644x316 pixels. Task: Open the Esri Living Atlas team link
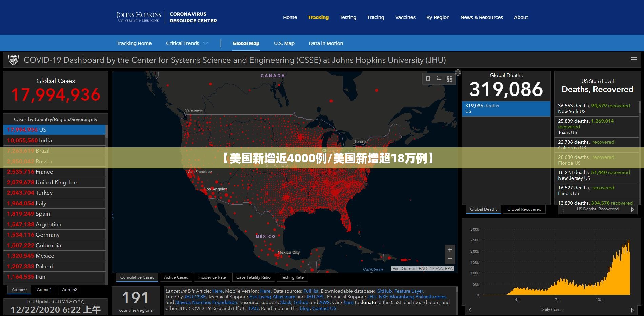coord(272,297)
